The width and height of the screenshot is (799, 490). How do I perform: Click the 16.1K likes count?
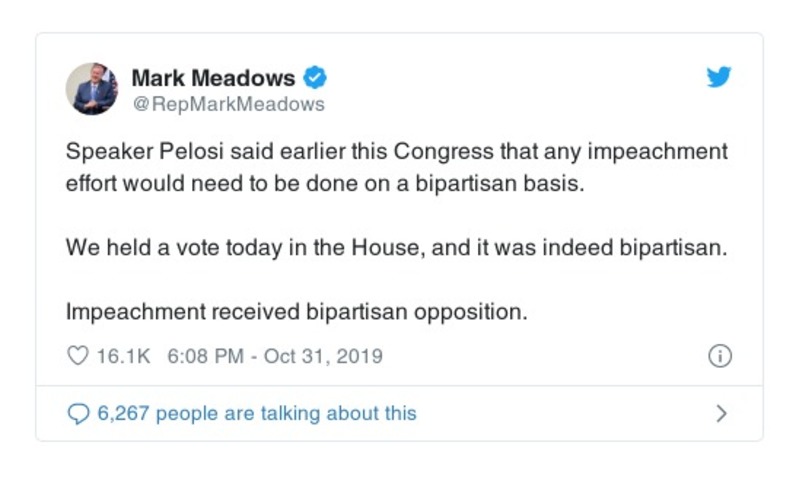pos(122,356)
